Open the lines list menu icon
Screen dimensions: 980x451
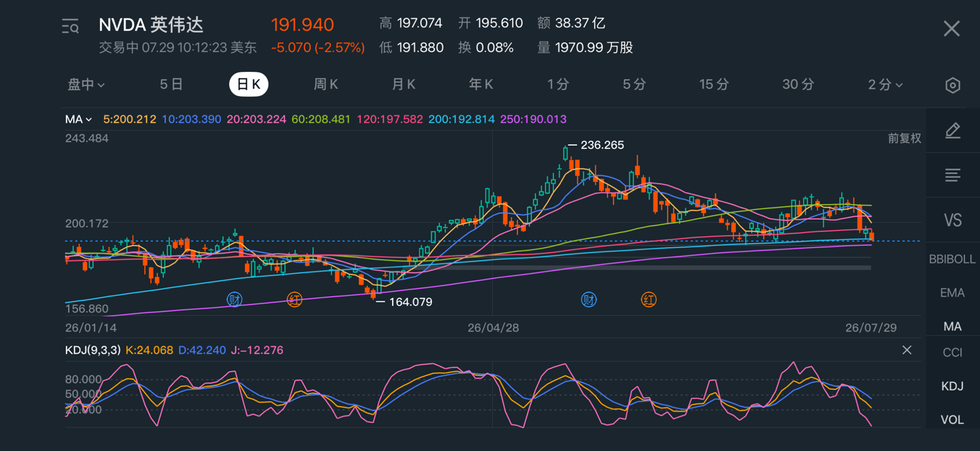tap(953, 175)
